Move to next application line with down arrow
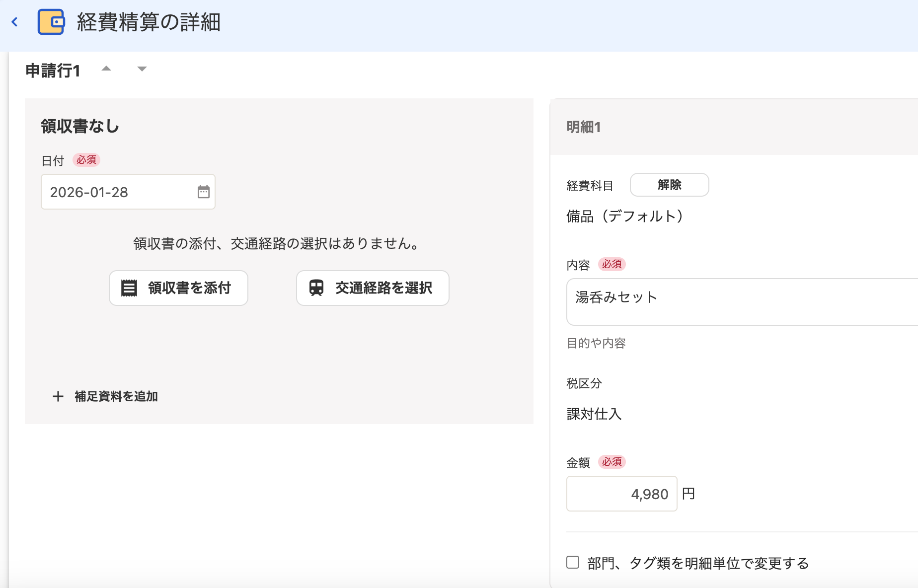 pos(142,69)
